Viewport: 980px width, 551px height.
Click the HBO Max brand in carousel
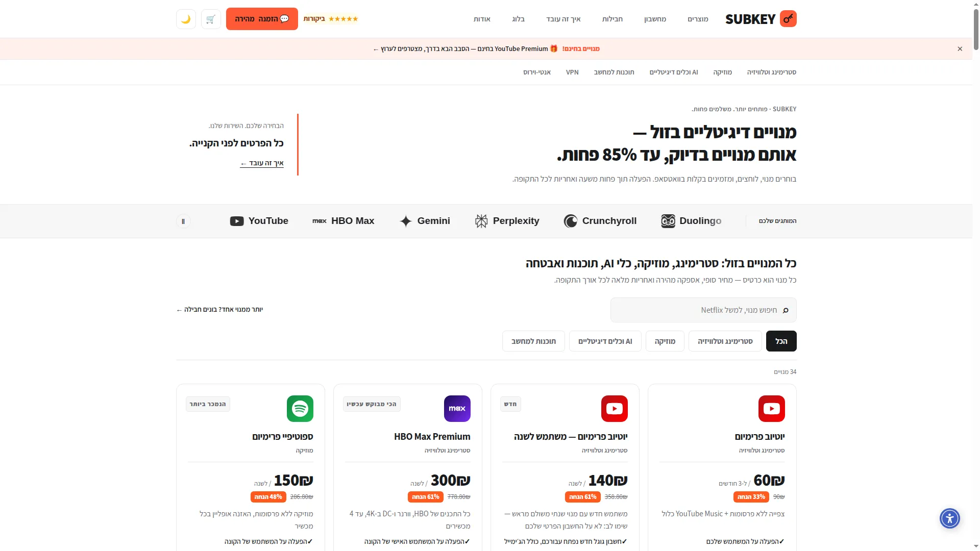pos(344,221)
